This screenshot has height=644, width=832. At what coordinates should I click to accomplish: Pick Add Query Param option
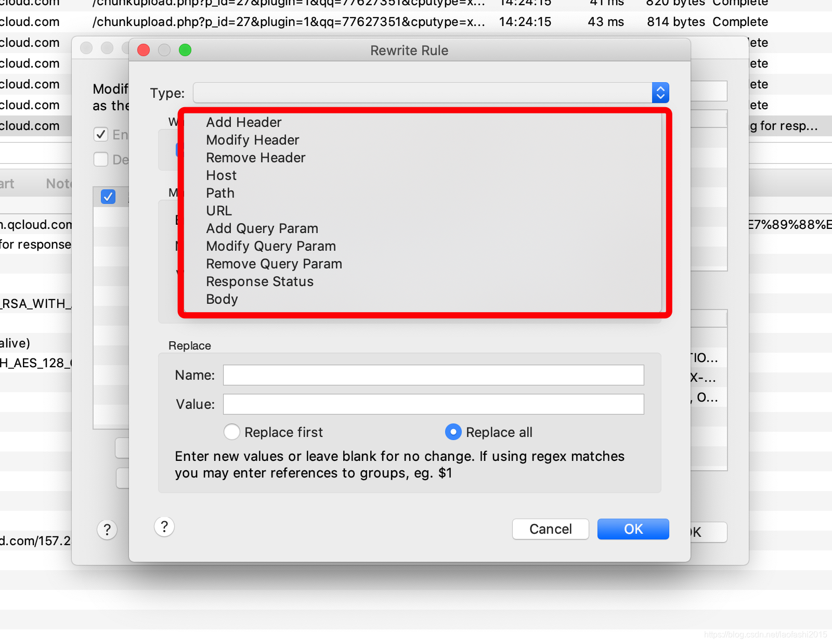tap(262, 228)
